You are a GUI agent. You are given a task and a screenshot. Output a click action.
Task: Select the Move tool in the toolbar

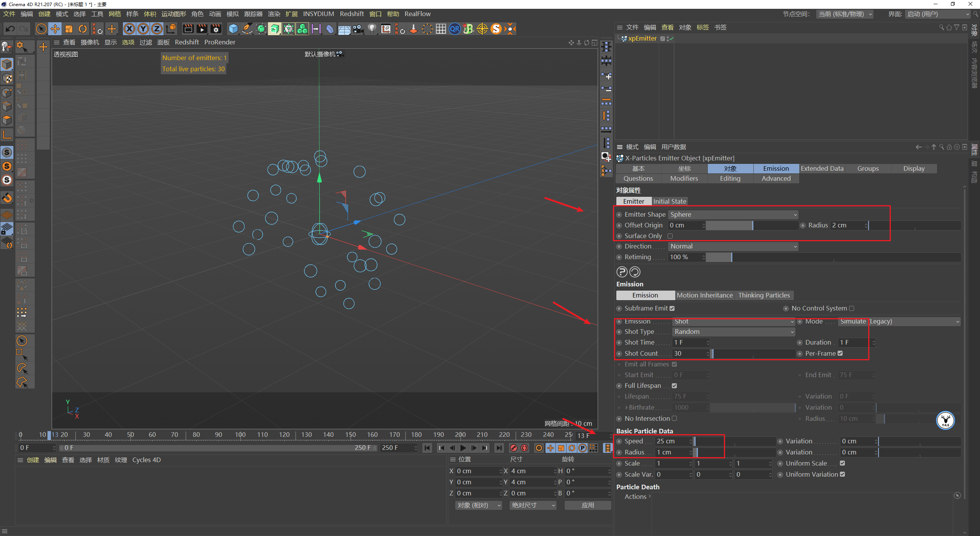click(x=55, y=29)
